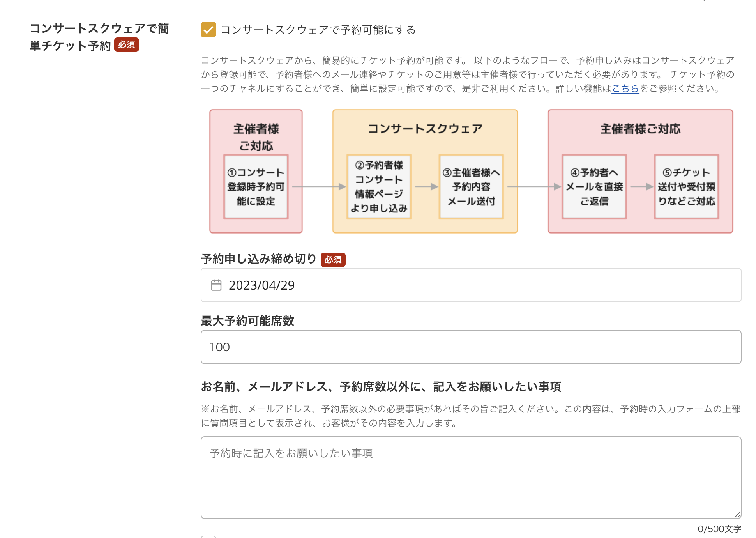Image resolution: width=756 pixels, height=538 pixels.
Task: Click the 最大予約可能席数 field showing 100
Action: point(471,347)
